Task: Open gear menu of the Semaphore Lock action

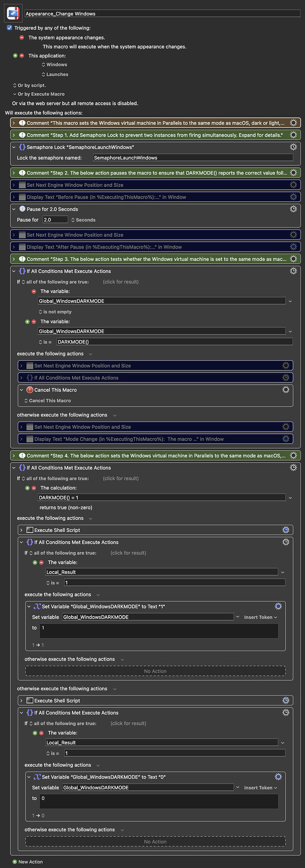Action: tap(293, 147)
